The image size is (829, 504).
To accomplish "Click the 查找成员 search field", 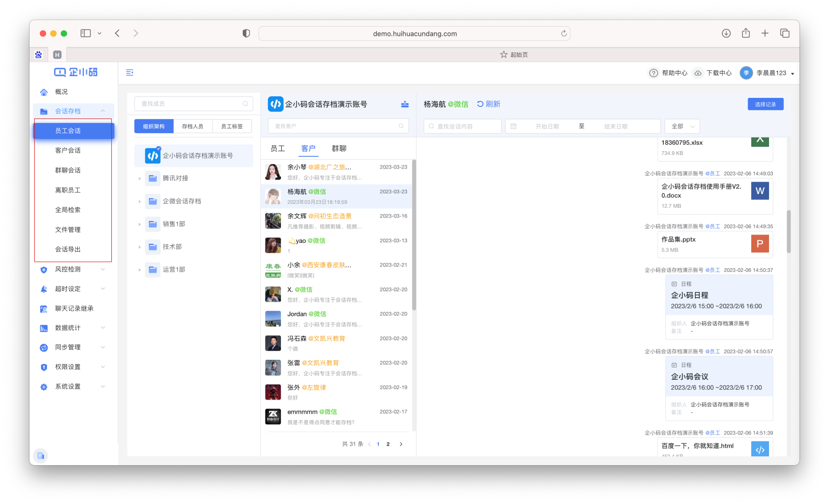I will 193,104.
